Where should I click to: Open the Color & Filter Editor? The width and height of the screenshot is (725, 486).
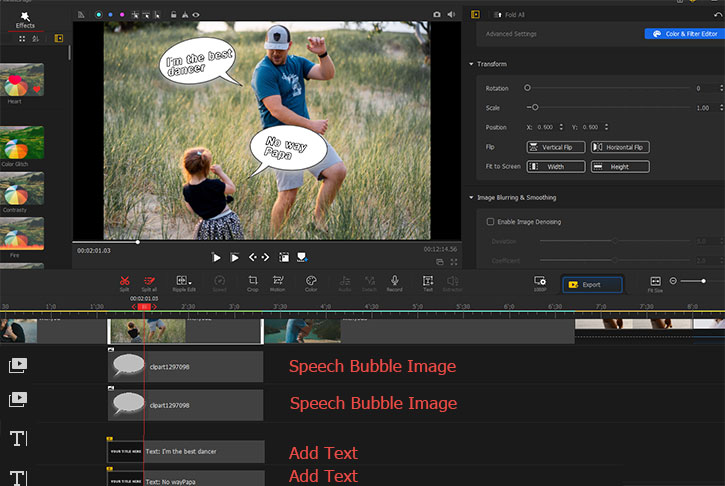pyautogui.click(x=684, y=33)
